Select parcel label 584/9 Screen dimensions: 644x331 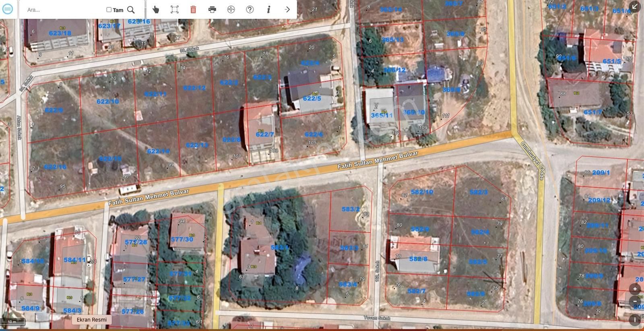point(31,308)
